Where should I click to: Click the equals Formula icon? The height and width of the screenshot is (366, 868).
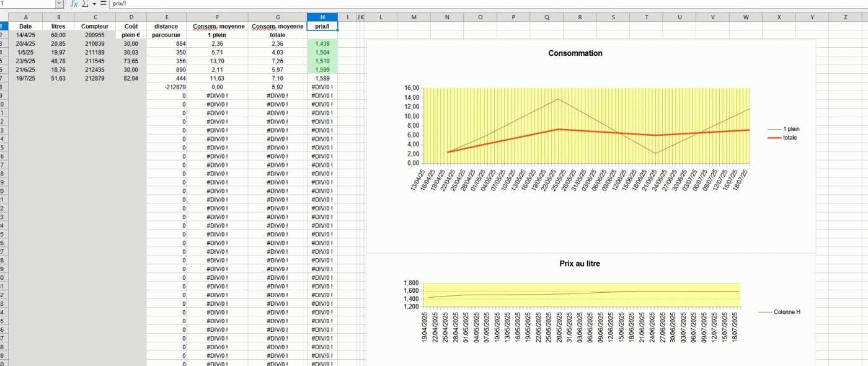pos(104,4)
